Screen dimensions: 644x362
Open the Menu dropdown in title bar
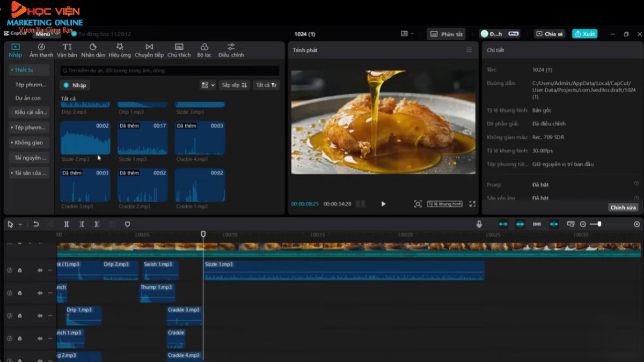(47, 34)
